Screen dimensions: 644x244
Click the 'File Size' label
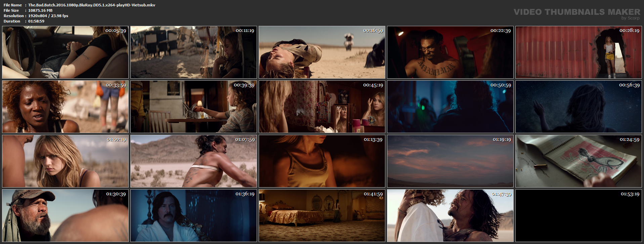click(x=11, y=10)
